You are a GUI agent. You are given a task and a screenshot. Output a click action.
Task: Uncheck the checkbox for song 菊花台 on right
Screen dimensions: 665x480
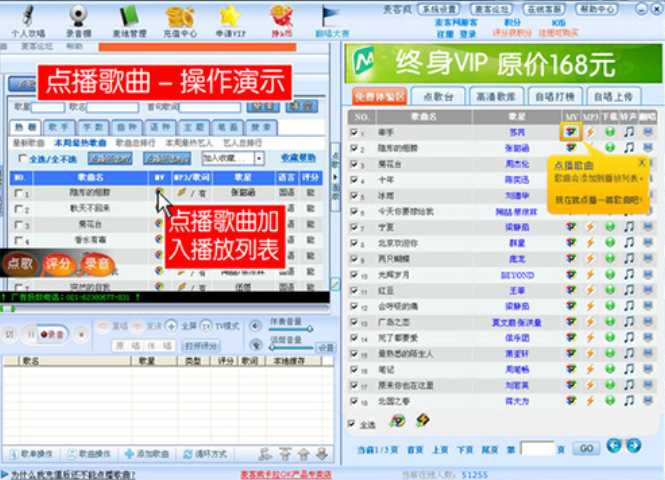[x=354, y=163]
